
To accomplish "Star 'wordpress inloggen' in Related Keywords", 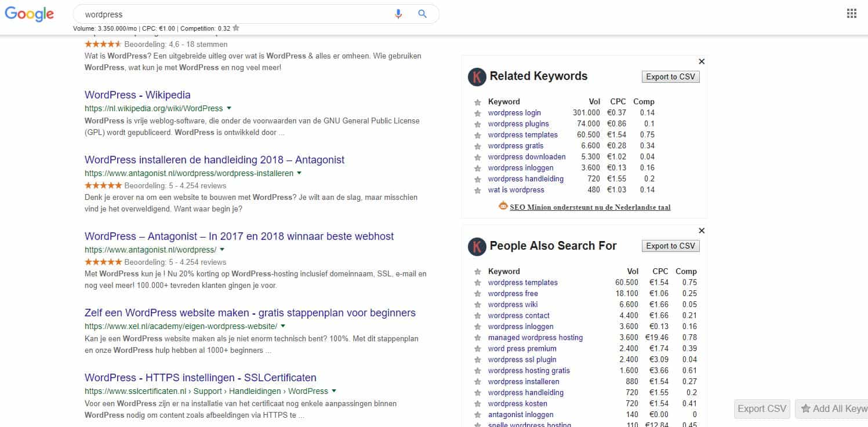I will coord(477,168).
